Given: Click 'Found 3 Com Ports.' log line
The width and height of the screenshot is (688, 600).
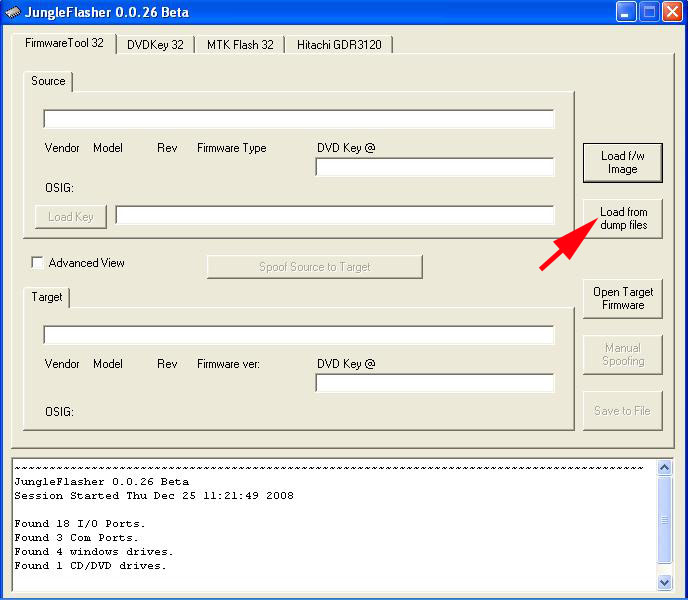Looking at the screenshot, I should tap(76, 538).
